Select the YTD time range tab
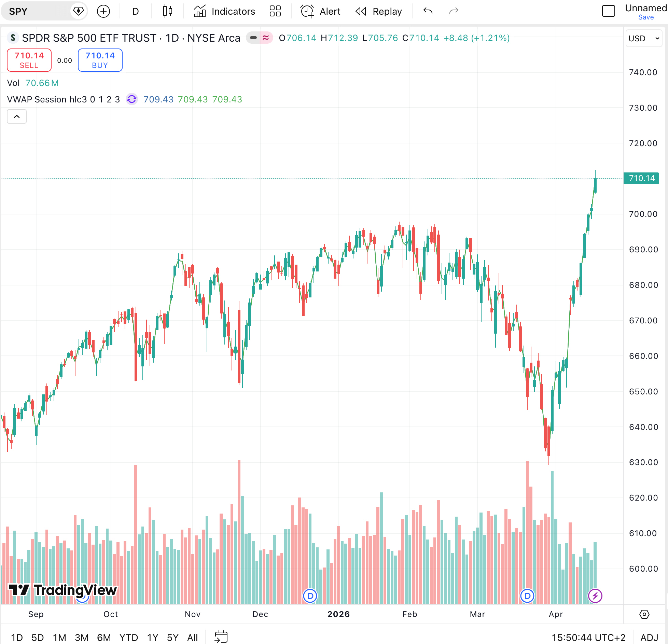 tap(128, 637)
